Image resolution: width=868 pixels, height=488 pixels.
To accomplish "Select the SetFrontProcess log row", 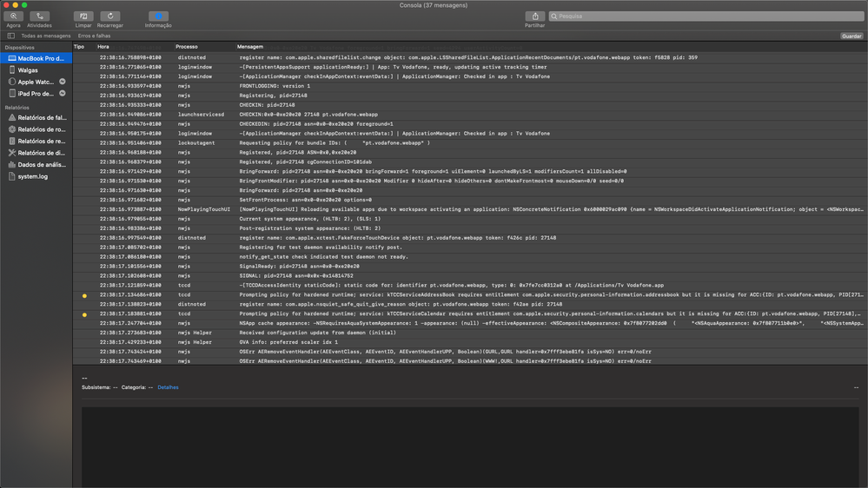I will coord(470,200).
